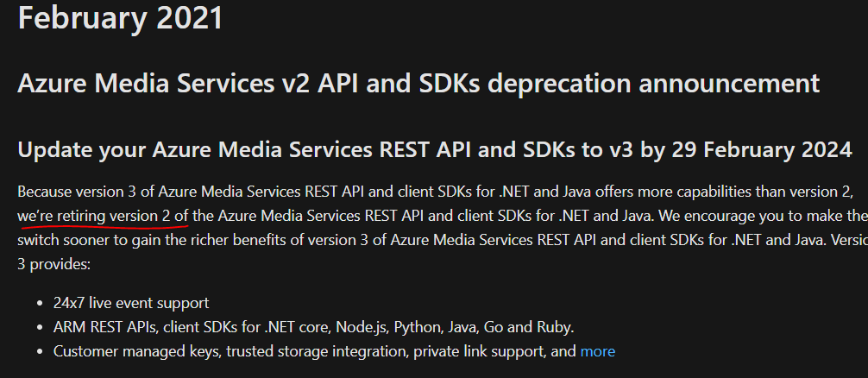Viewport: 868px width, 378px height.
Task: Open the "more" link after private link support
Action: point(597,351)
